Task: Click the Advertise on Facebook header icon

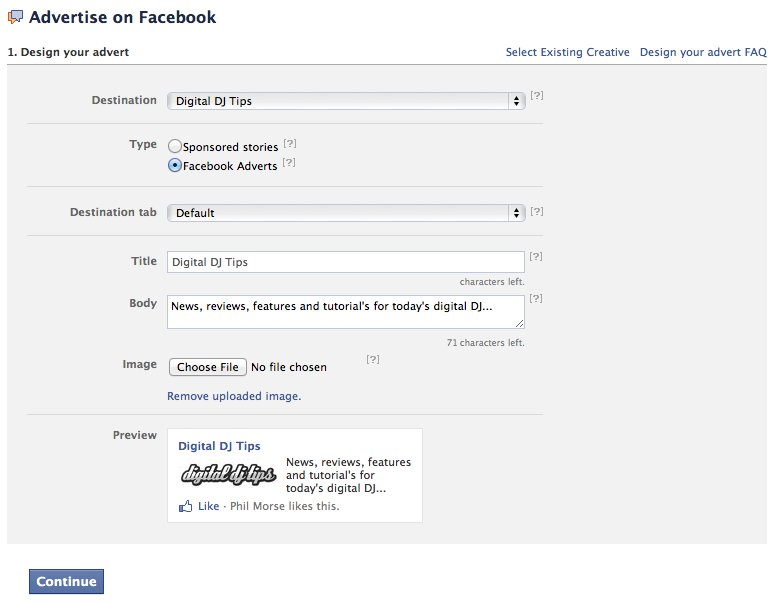Action: pyautogui.click(x=15, y=17)
